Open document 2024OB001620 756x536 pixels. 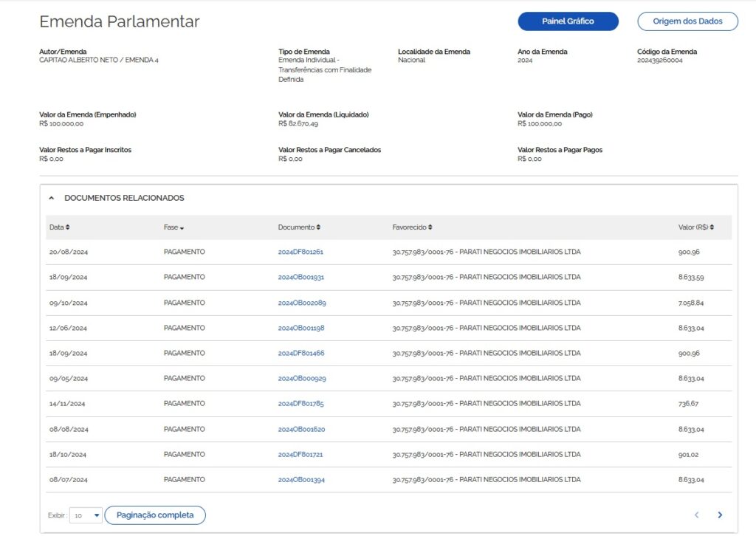click(301, 429)
